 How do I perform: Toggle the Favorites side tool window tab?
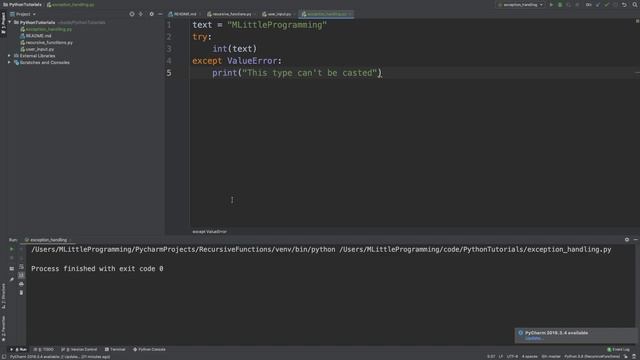coord(3,329)
